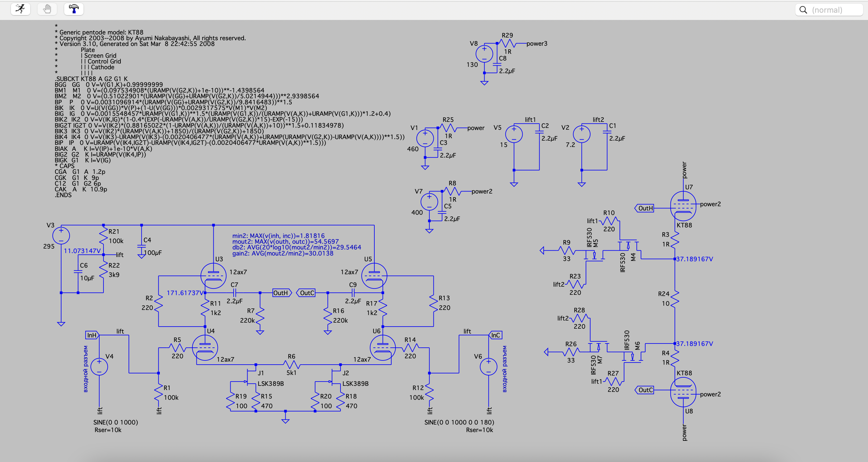Select the J1 LSK389B JFET symbol
This screenshot has width=868, height=462.
click(251, 377)
